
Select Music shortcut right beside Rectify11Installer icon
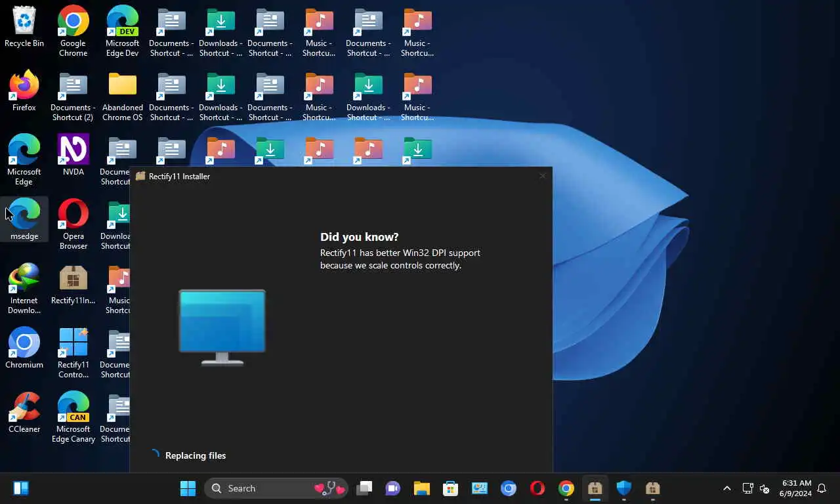coord(119,289)
